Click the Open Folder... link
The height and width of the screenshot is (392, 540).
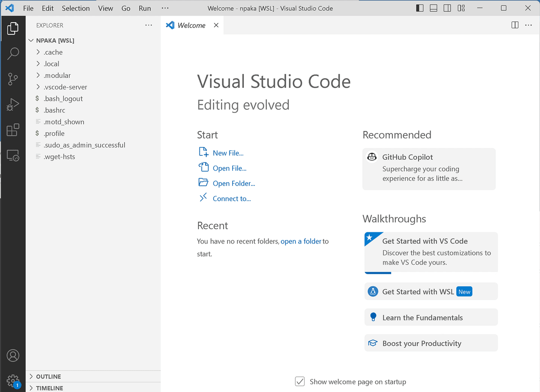(x=234, y=183)
